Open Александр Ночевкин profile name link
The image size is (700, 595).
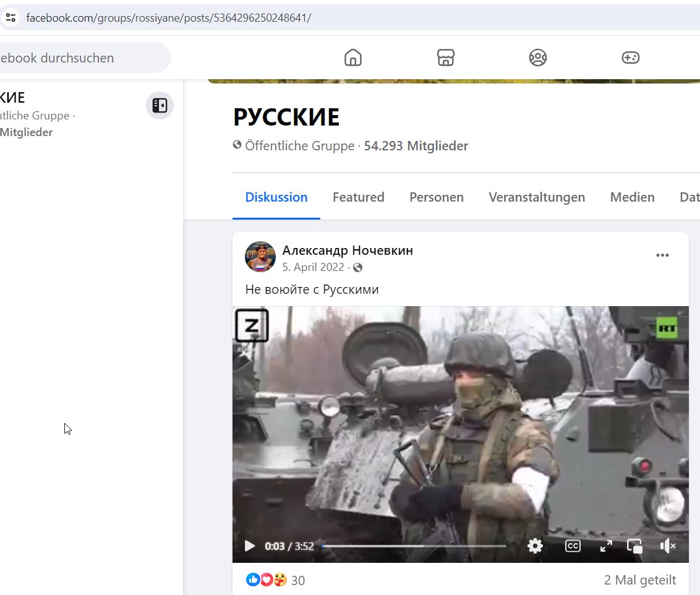coord(348,250)
